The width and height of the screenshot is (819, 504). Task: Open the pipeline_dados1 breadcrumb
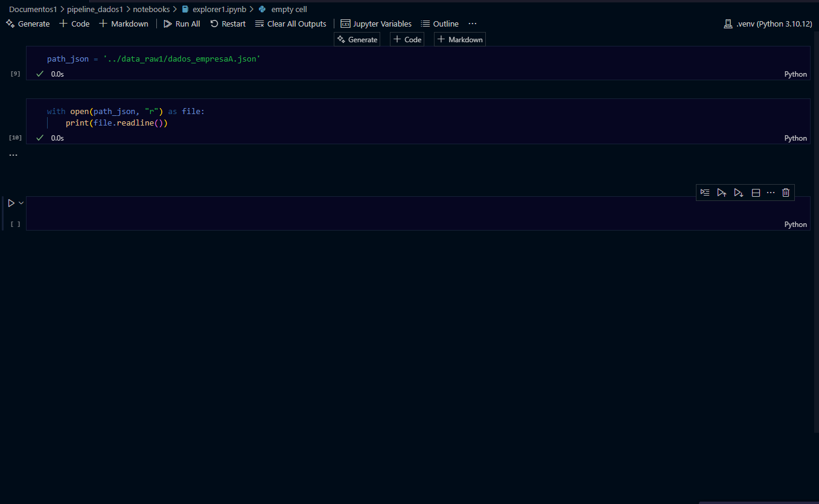click(95, 9)
